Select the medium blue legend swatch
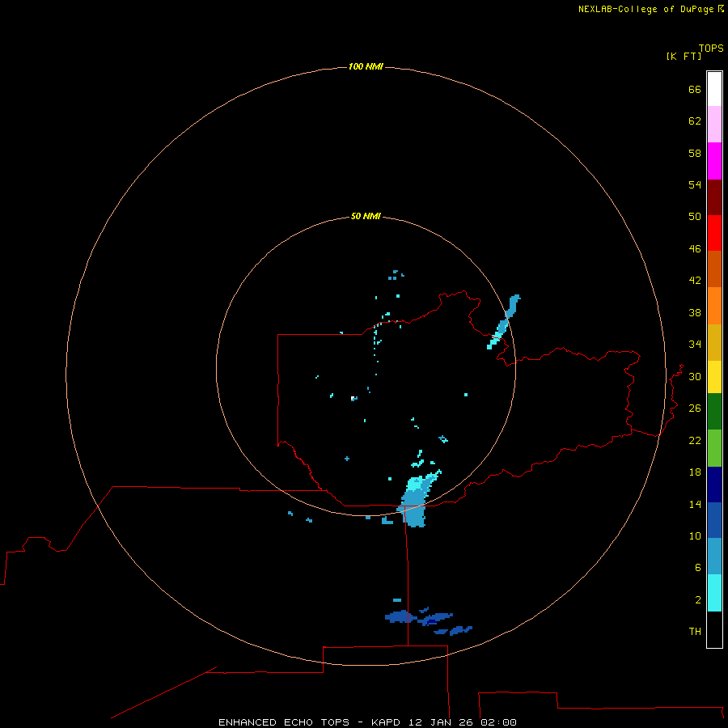 (x=714, y=520)
